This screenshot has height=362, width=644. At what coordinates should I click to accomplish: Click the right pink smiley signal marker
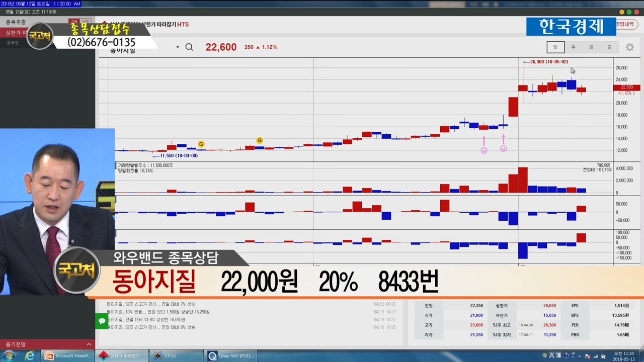tap(503, 149)
